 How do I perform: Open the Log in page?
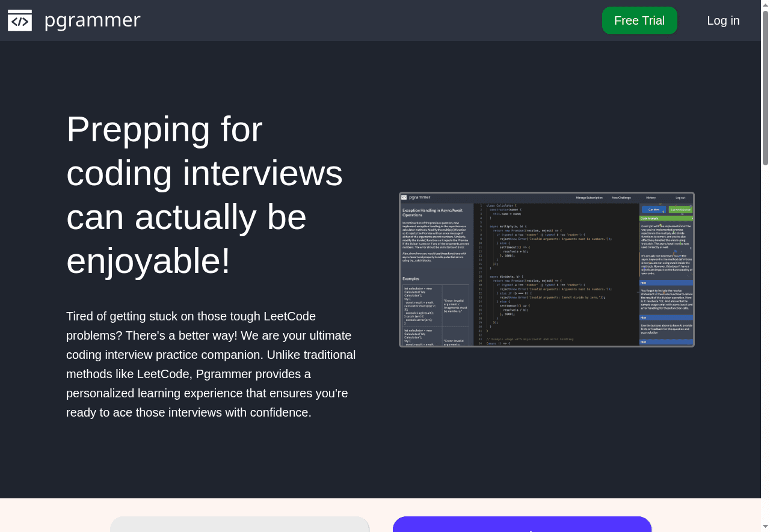tap(723, 20)
